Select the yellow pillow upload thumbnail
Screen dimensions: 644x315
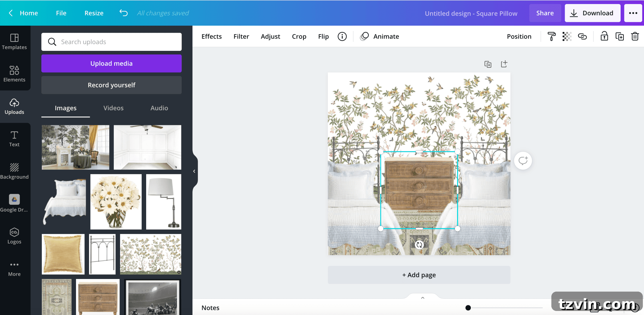[63, 254]
